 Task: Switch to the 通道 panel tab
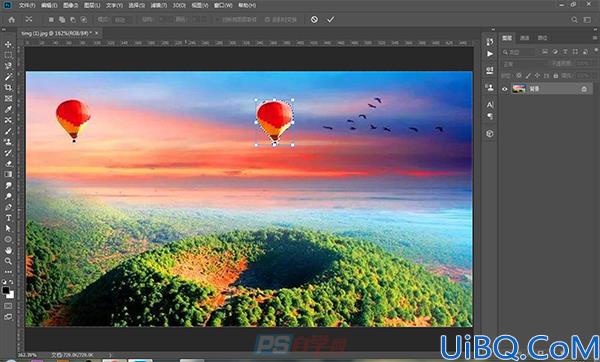(525, 38)
